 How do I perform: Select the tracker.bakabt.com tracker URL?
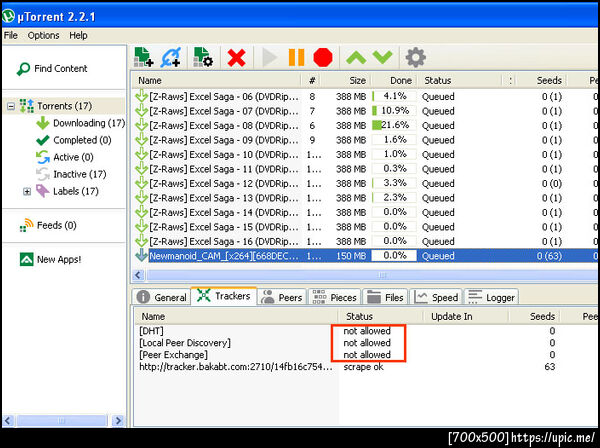(236, 367)
